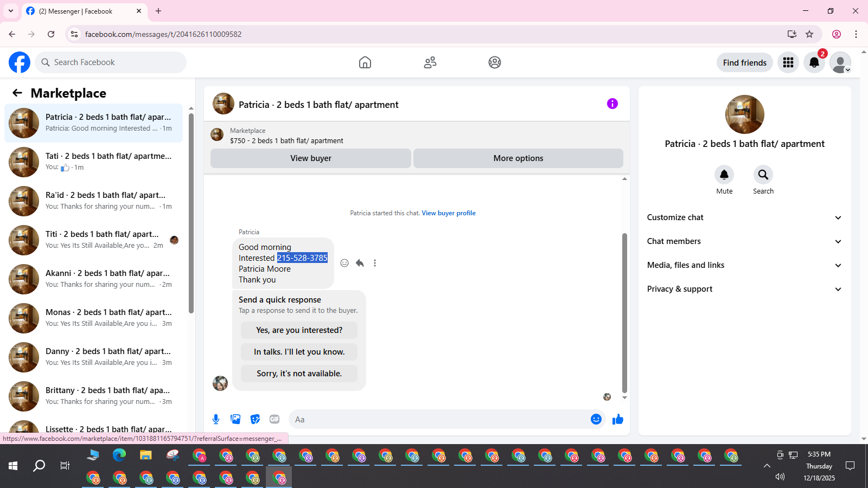
Task: Open more options on Patricia's message
Action: (x=375, y=263)
